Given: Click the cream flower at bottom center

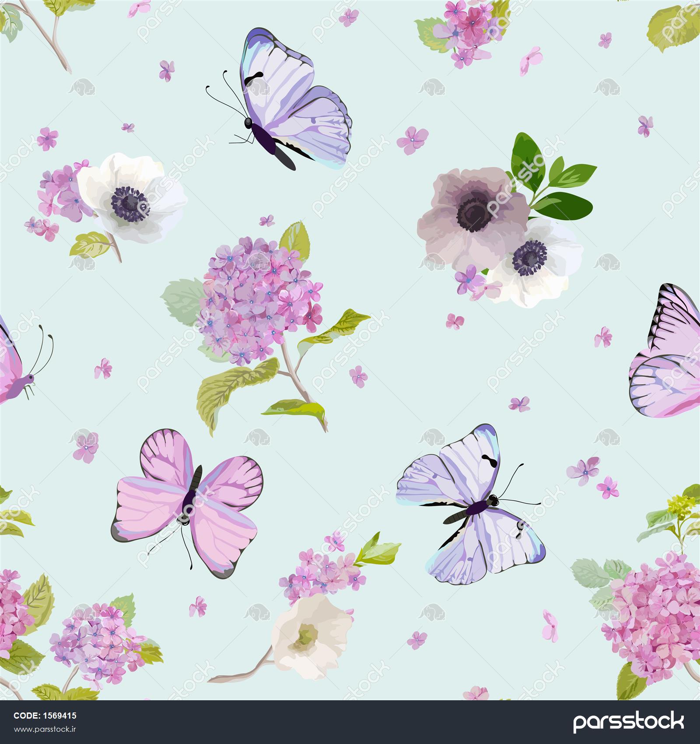Looking at the screenshot, I should [x=311, y=630].
